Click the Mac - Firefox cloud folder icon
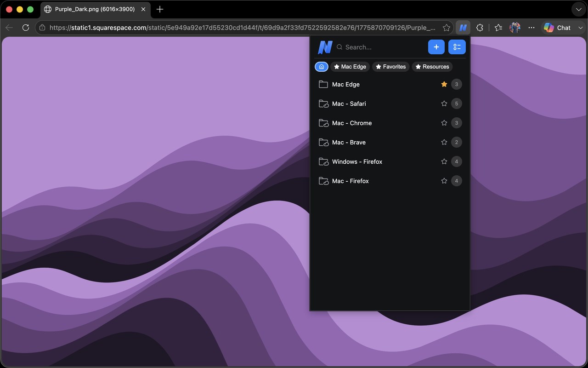Image resolution: width=588 pixels, height=368 pixels. (x=323, y=181)
